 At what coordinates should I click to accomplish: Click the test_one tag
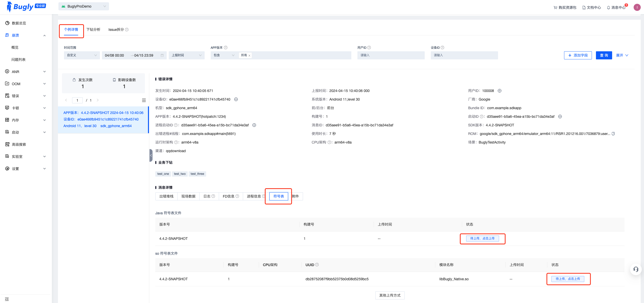pos(163,174)
